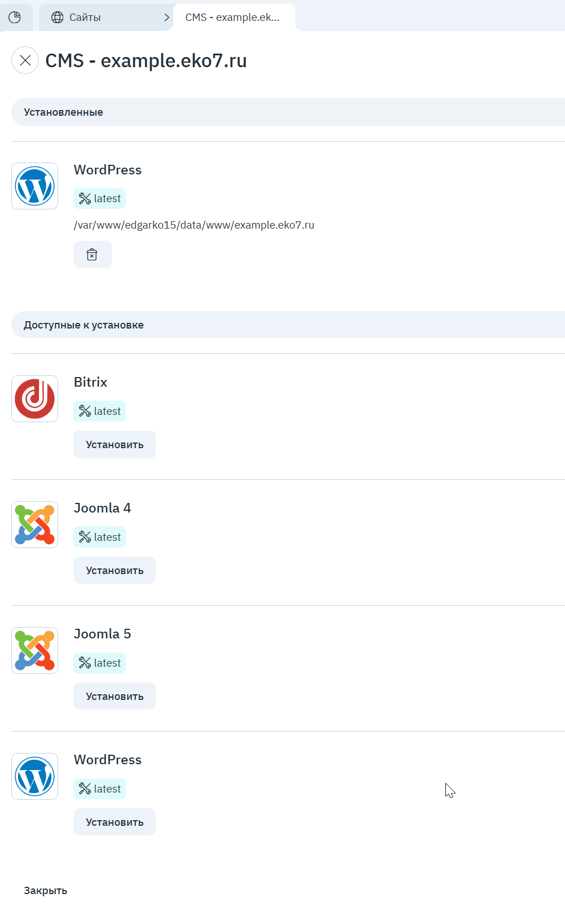Install Bitrix via Установить button

pyautogui.click(x=115, y=445)
